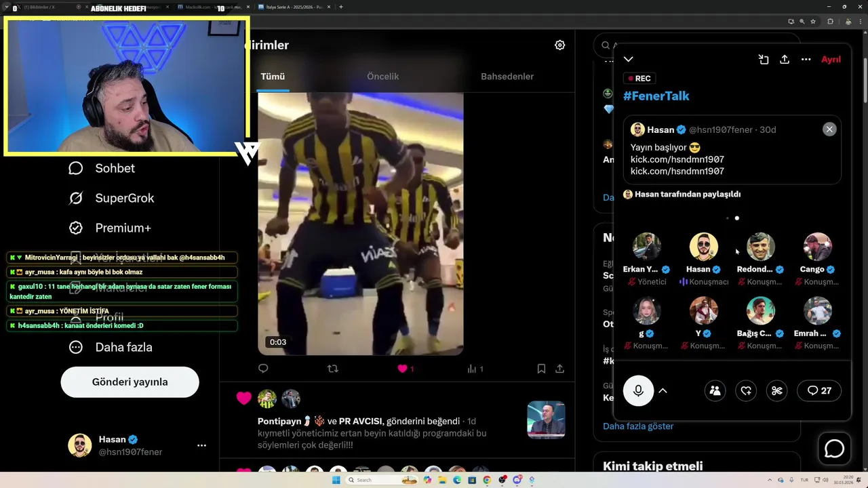868x488 pixels.
Task: Reply to the Fenerbahçe video post
Action: (263, 369)
